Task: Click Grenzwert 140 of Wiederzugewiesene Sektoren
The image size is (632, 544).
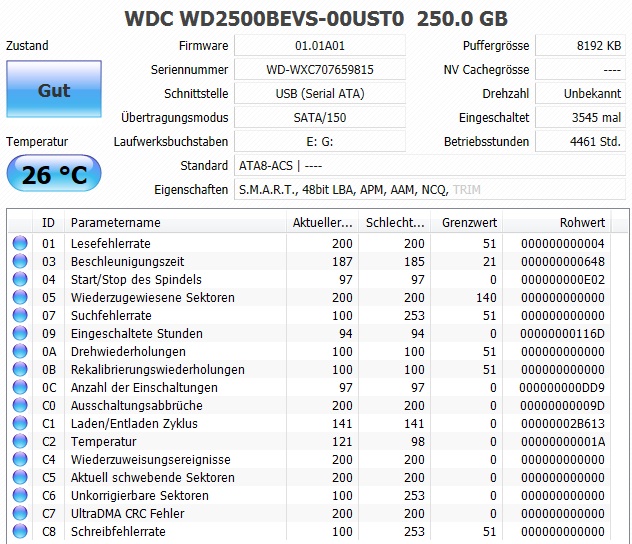Action: click(x=486, y=297)
